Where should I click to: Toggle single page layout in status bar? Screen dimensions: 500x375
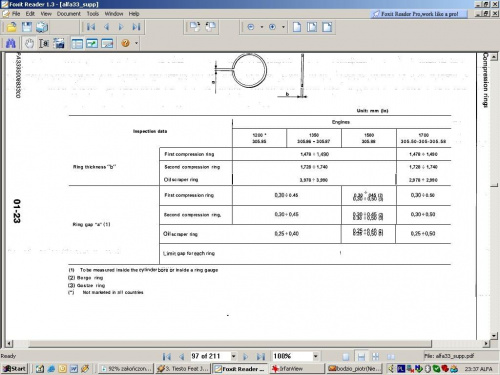(346, 357)
